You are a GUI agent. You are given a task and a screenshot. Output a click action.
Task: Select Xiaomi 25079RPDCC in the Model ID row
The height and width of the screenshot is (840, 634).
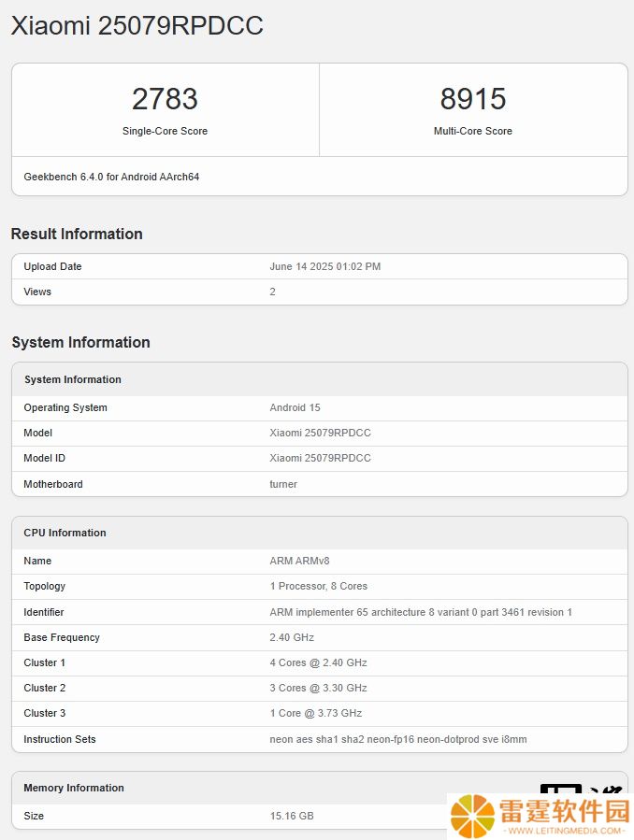tap(321, 458)
